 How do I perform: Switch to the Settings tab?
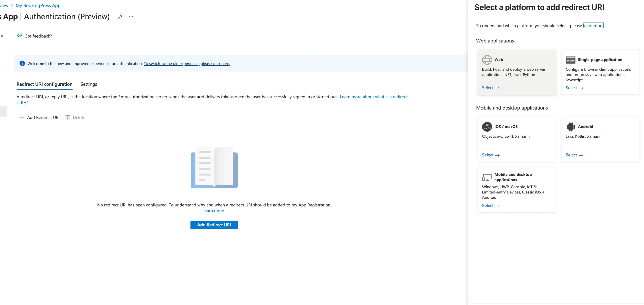89,84
